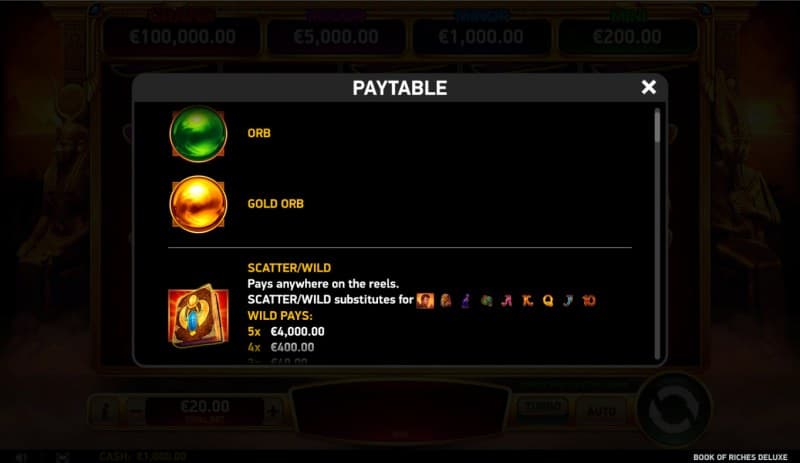Screen dimensions: 800x463
Task: Click the €200.00 jackpot display
Action: (627, 37)
